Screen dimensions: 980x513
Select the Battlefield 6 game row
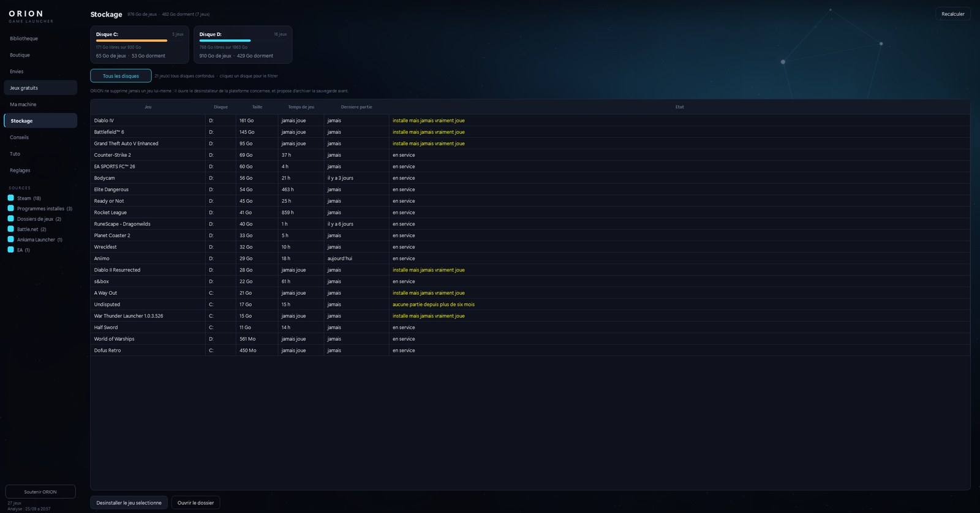pyautogui.click(x=530, y=132)
